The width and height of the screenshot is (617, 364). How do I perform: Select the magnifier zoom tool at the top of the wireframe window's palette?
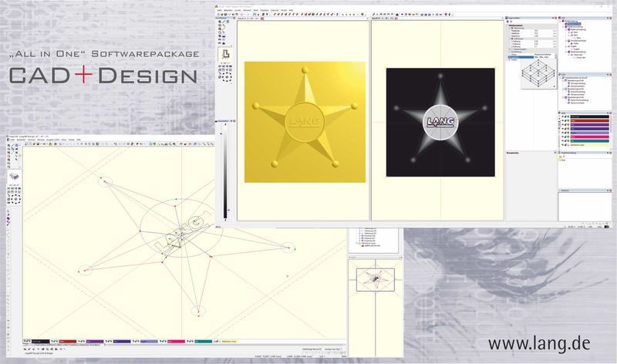point(8,145)
